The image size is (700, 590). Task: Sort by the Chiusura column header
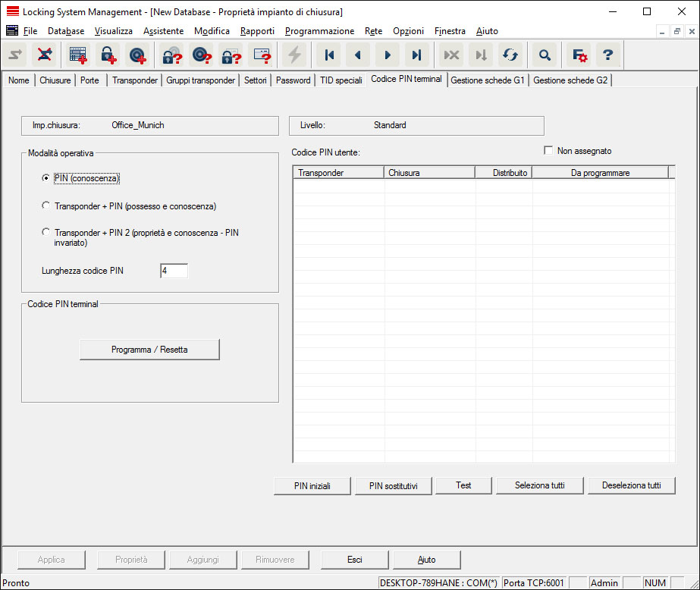pyautogui.click(x=429, y=173)
